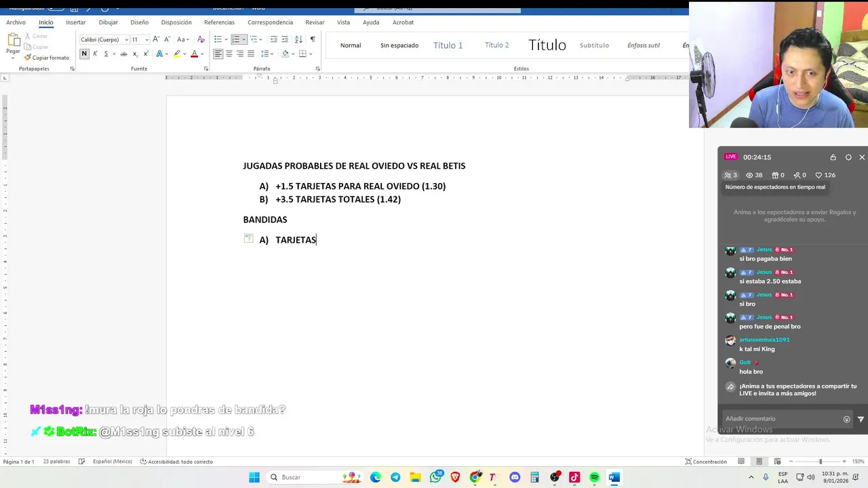Toggle subscript formatting
The height and width of the screenshot is (488, 868).
[135, 54]
